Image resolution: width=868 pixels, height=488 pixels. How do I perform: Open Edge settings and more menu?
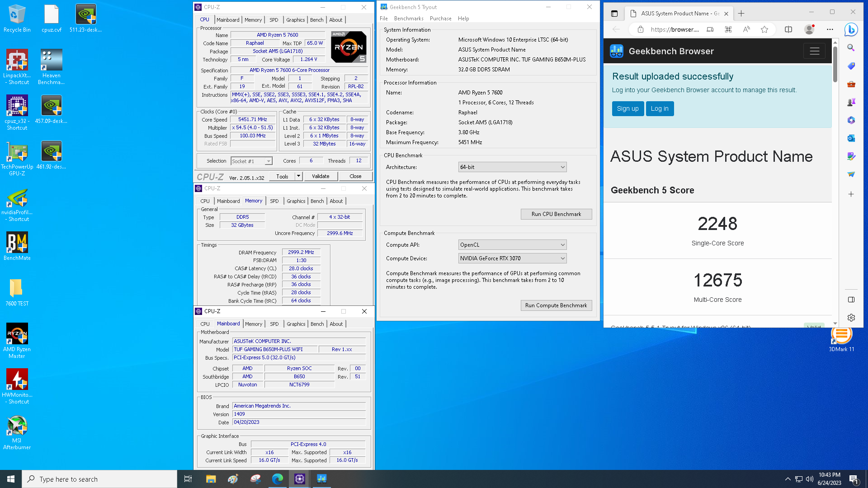pyautogui.click(x=830, y=29)
